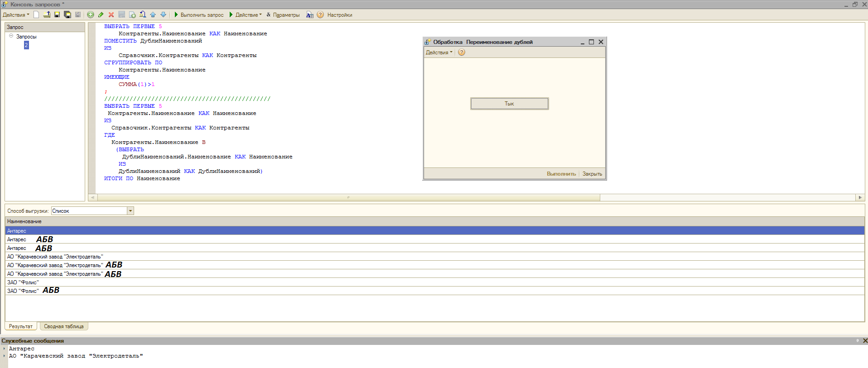868x368 pixels.
Task: Switch to the Сводная таблица tab
Action: (x=63, y=326)
